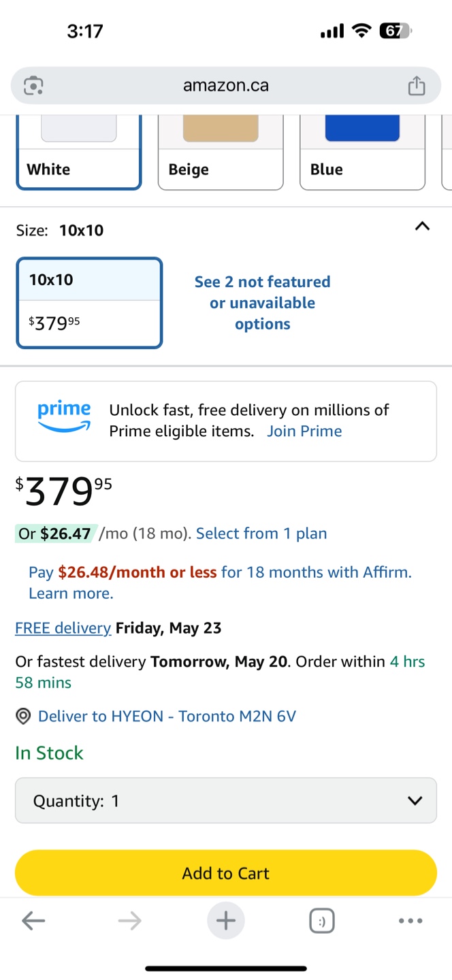
Task: Open the three-dot browser menu
Action: [x=410, y=921]
